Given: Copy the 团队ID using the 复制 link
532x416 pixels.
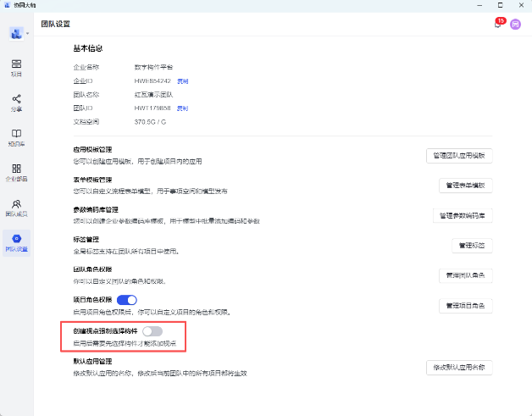Looking at the screenshot, I should click(x=182, y=108).
